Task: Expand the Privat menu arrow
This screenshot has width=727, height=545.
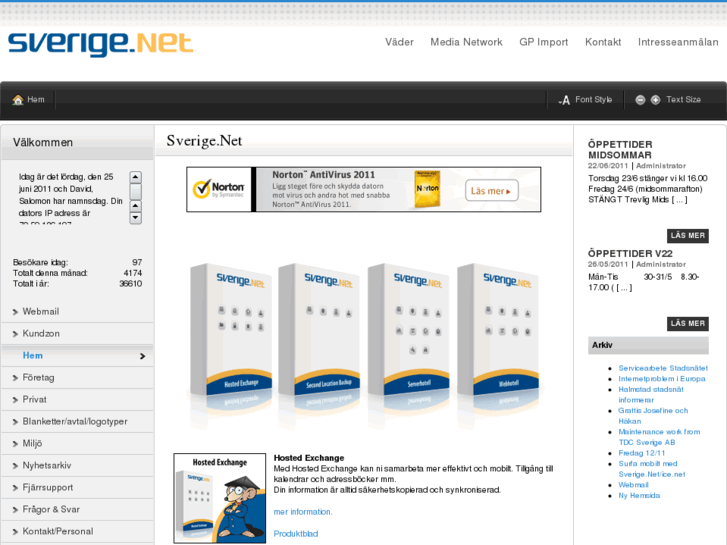Action: pos(15,400)
